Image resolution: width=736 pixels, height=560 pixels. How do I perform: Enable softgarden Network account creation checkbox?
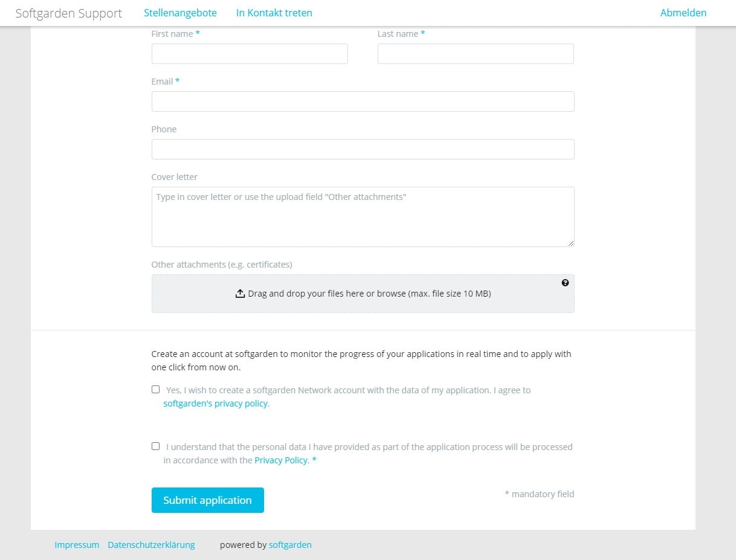click(x=156, y=390)
